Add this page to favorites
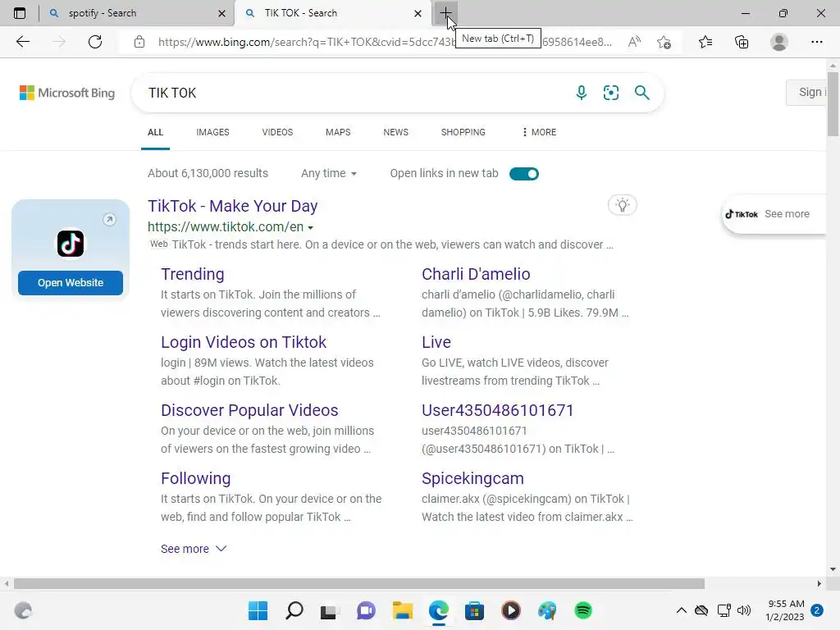Viewport: 840px width, 630px height. (664, 42)
